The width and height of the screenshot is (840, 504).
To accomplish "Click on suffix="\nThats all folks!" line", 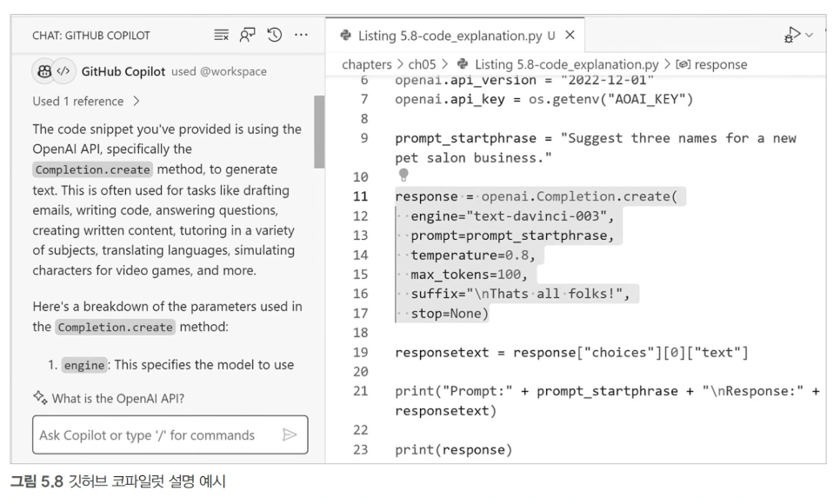I will pos(520,294).
